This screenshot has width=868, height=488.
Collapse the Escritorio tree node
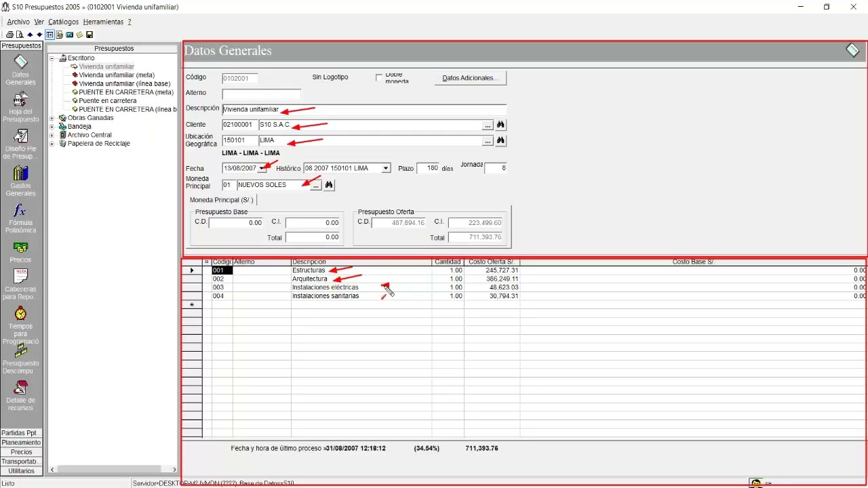pyautogui.click(x=53, y=58)
